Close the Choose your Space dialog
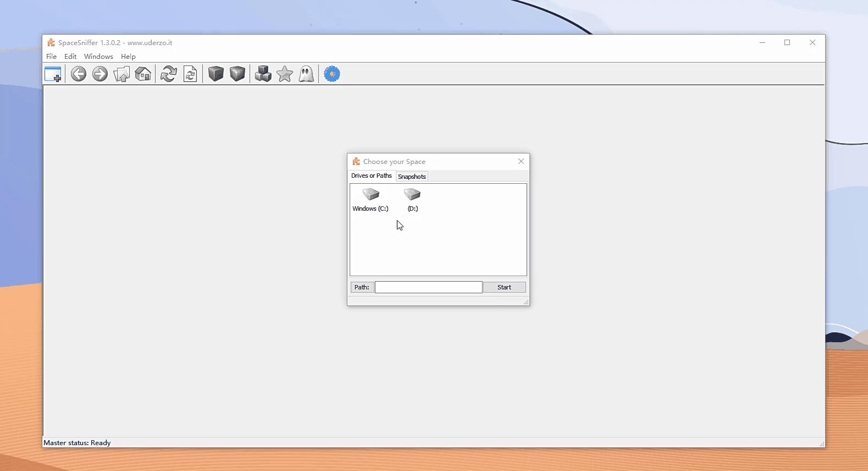Viewport: 868px width, 471px height. click(x=521, y=161)
